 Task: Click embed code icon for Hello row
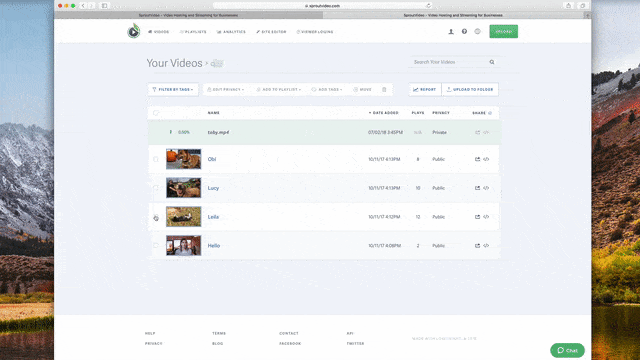click(x=486, y=246)
